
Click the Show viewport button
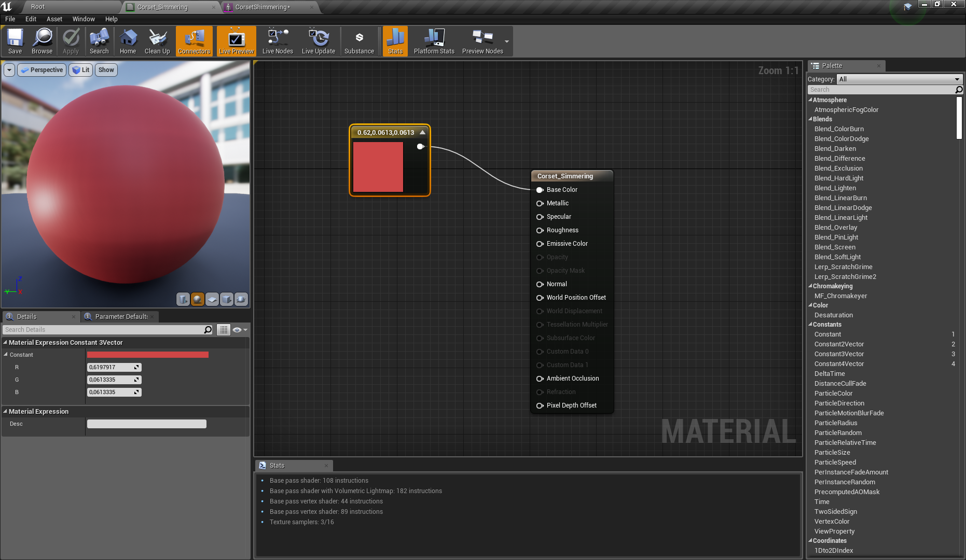click(x=106, y=70)
